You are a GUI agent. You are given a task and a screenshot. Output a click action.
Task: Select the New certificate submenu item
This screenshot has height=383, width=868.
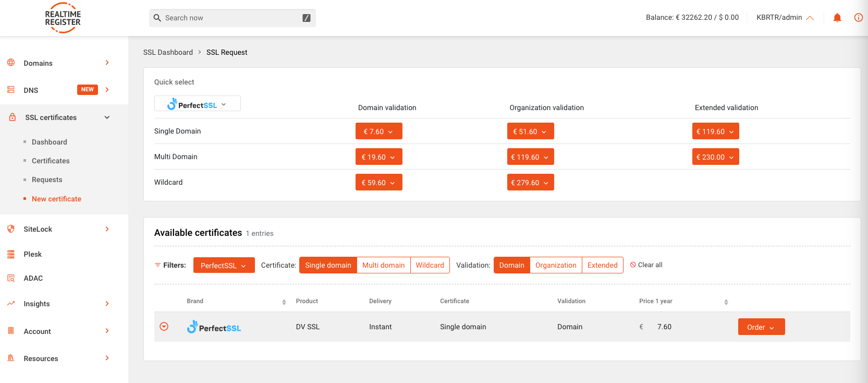56,199
